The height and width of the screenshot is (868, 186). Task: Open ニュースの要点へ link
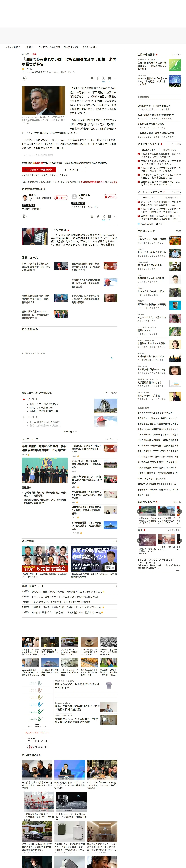(110, 393)
